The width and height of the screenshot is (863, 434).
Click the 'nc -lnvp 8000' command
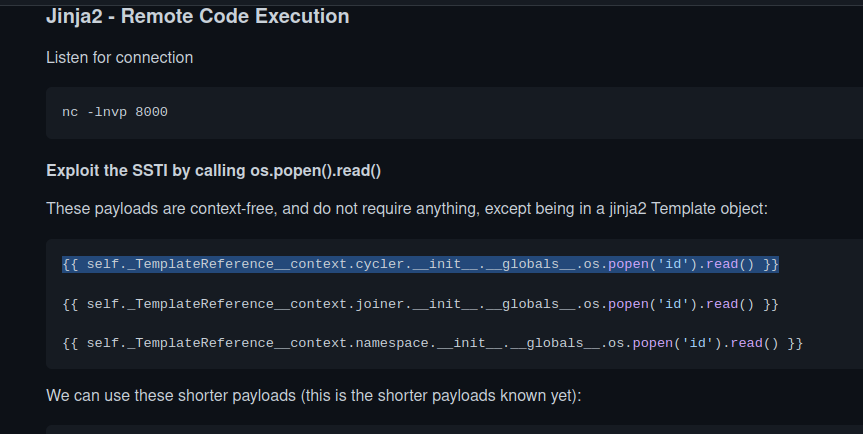pos(115,112)
